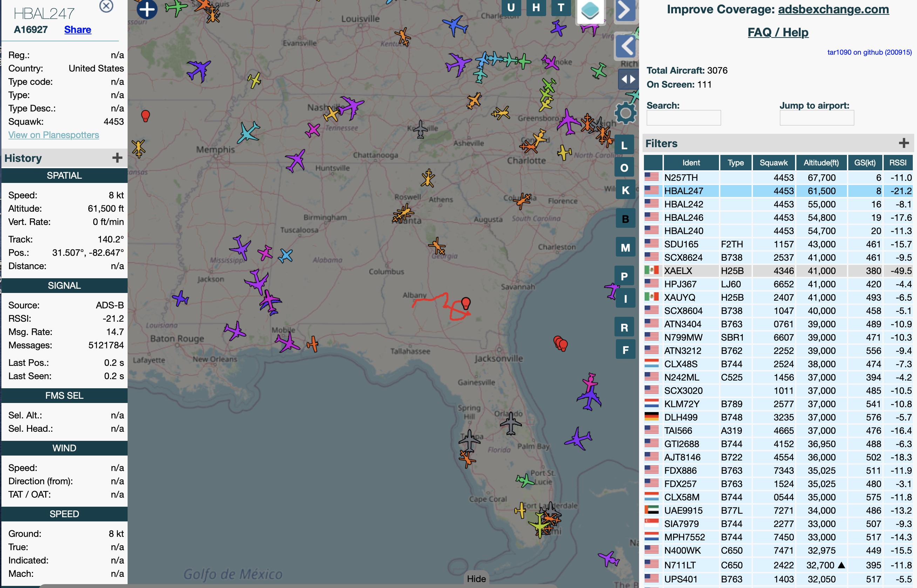
Task: Select the gray aircraft icon near Knoxville
Action: tap(420, 129)
